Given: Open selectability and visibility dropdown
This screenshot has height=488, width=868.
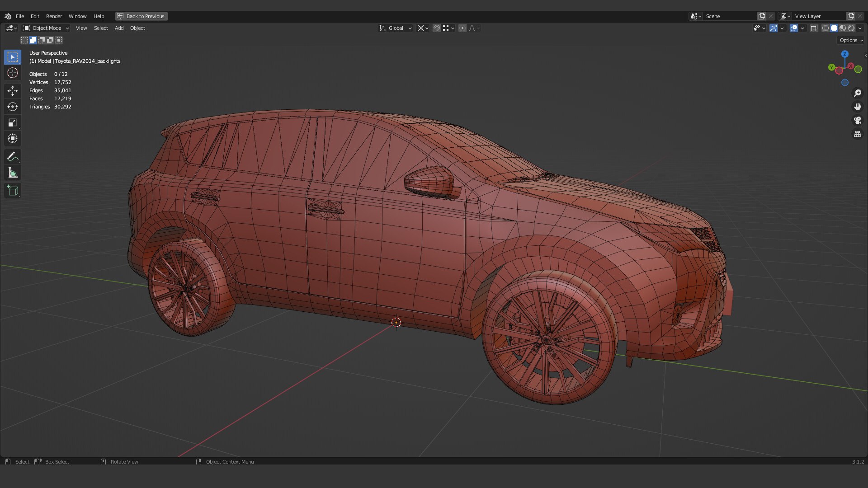Looking at the screenshot, I should 759,28.
